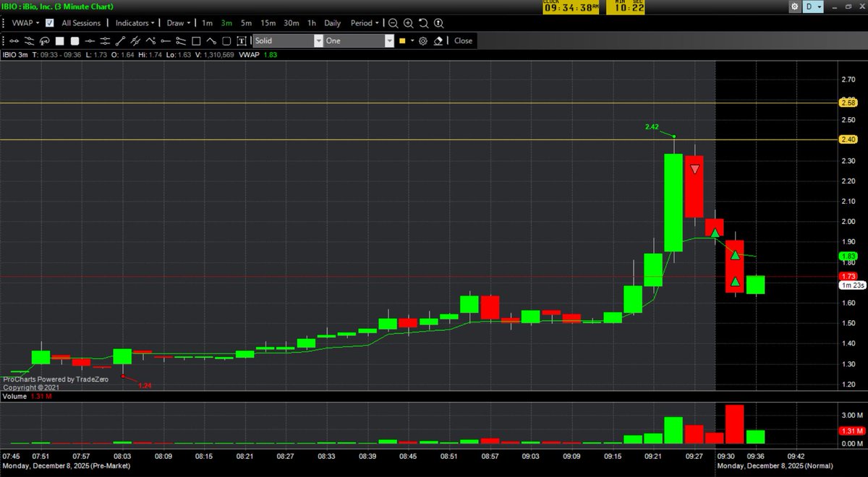
Task: Click the 2.42 high label
Action: point(652,127)
